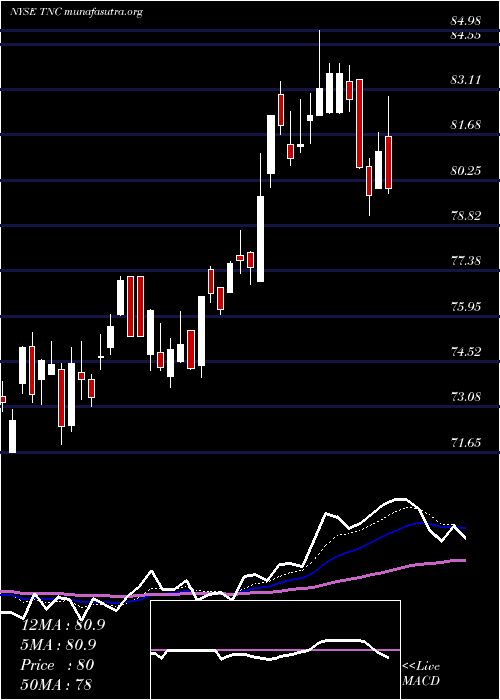500x700 pixels.
Task: Click the 50MA : 78 readout
Action: coord(56,684)
